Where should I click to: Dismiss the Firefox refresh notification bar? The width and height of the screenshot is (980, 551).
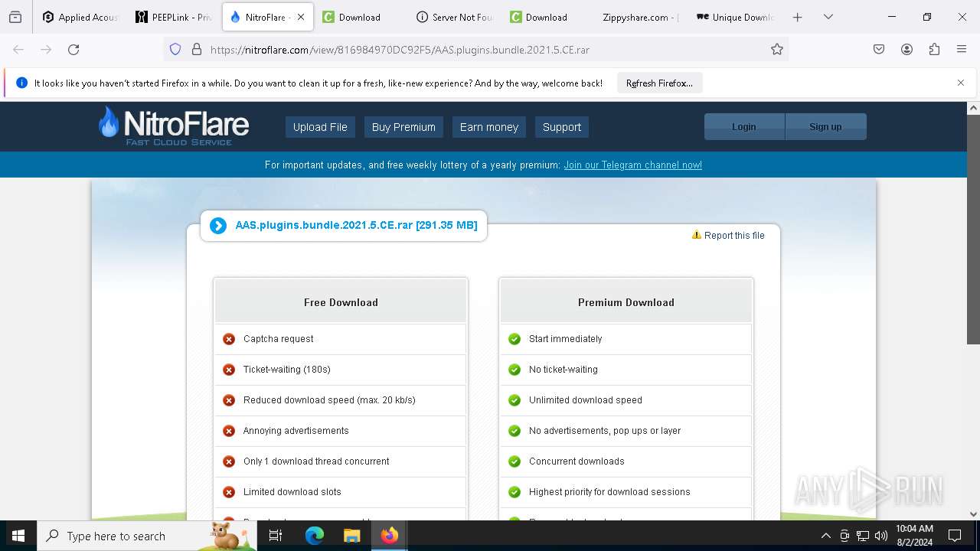point(961,83)
